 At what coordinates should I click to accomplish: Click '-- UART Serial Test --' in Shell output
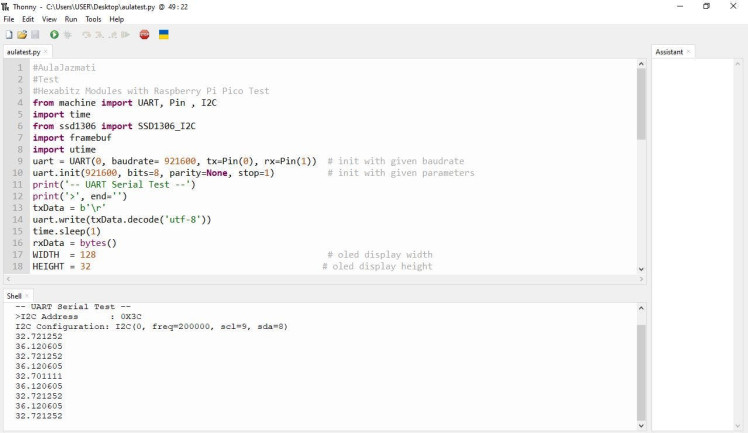pyautogui.click(x=73, y=307)
